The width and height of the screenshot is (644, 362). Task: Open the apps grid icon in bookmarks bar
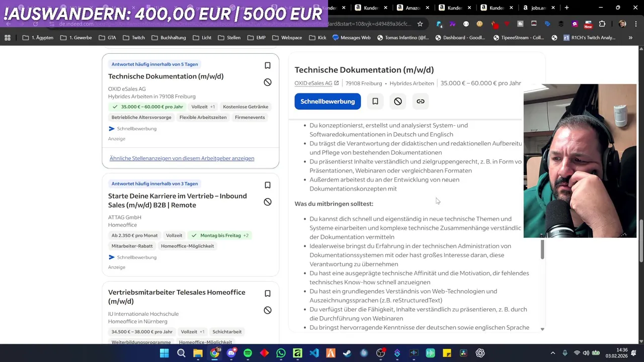[x=8, y=38]
